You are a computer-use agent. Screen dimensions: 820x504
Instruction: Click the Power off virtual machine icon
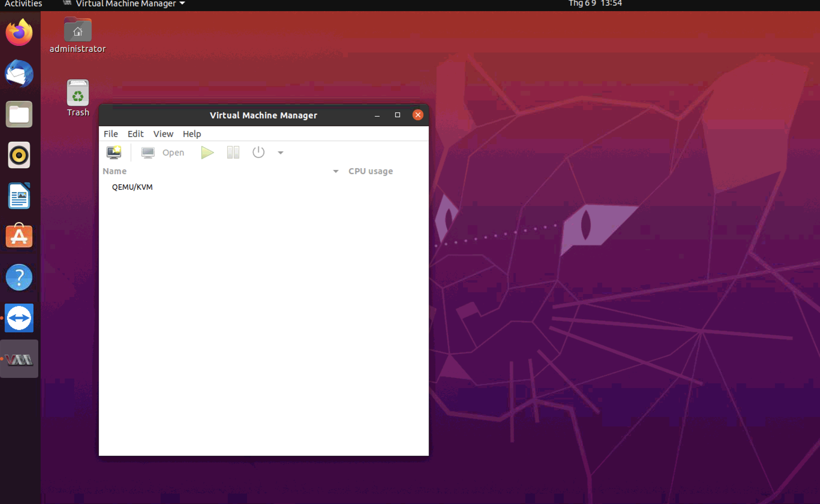tap(258, 153)
